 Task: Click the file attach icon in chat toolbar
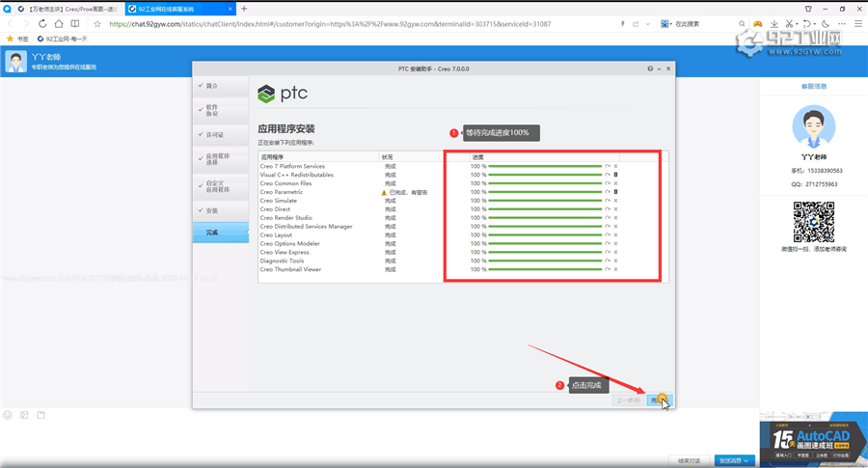pos(41,415)
